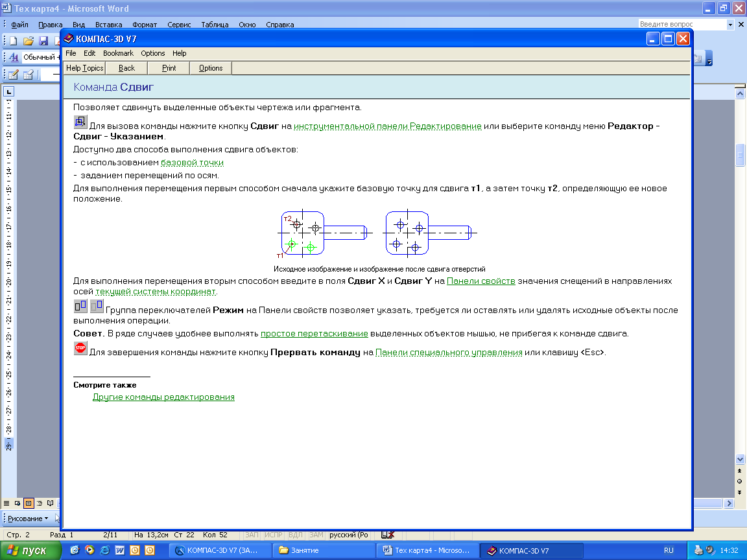Open the Файл menu in Word
The height and width of the screenshot is (560, 747).
[19, 25]
